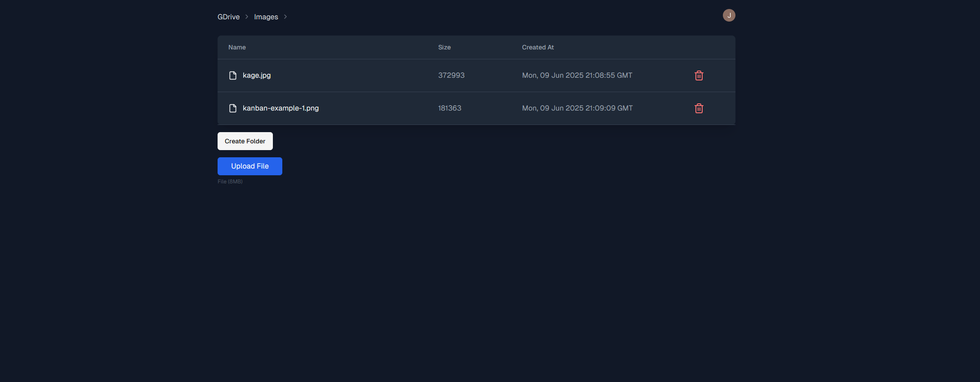Click the chevron after GDrive breadcrumb
Image resolution: width=980 pixels, height=382 pixels.
pyautogui.click(x=247, y=17)
